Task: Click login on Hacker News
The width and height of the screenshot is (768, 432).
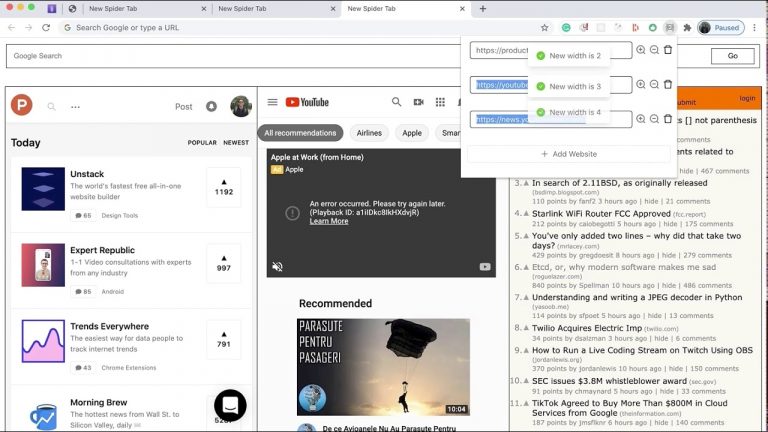Action: click(747, 98)
